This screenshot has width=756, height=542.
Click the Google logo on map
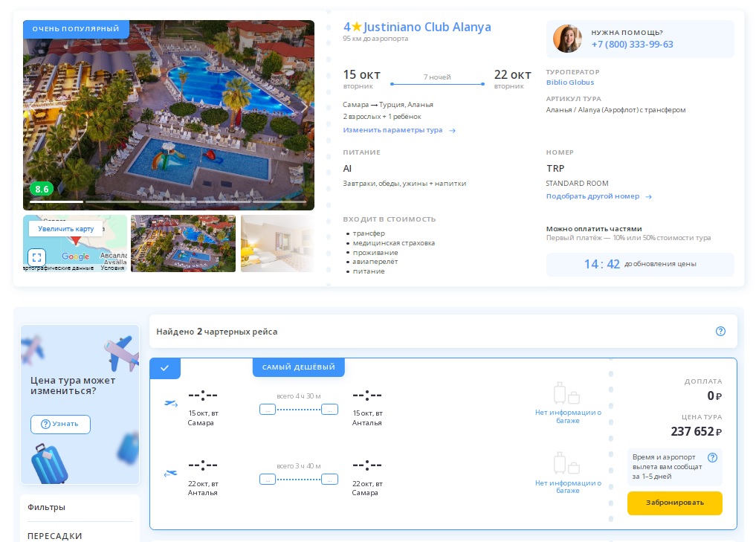(75, 257)
